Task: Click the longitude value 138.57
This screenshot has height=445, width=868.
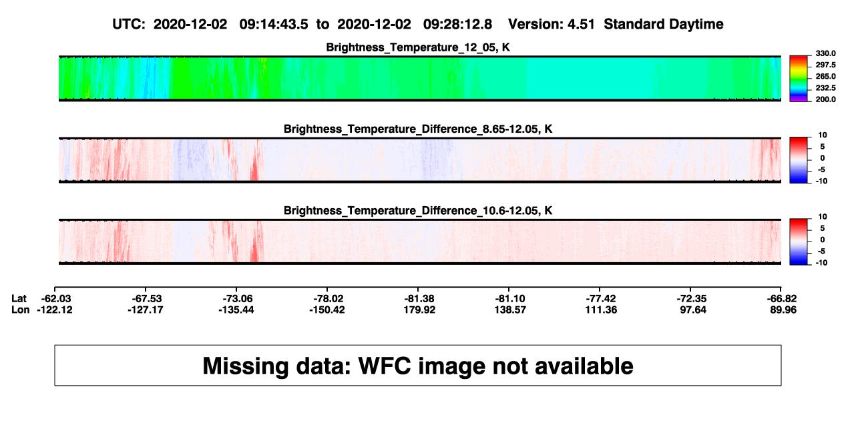Action: 509,310
